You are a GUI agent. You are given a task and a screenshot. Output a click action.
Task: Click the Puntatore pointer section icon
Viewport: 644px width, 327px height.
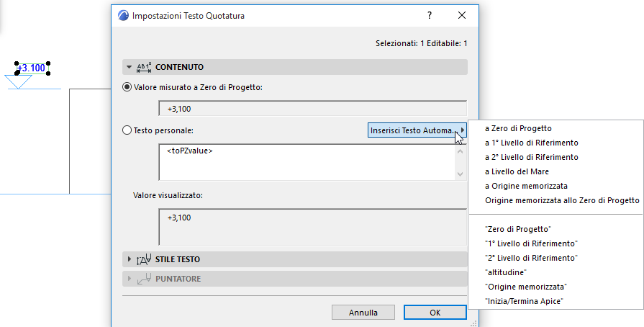144,278
